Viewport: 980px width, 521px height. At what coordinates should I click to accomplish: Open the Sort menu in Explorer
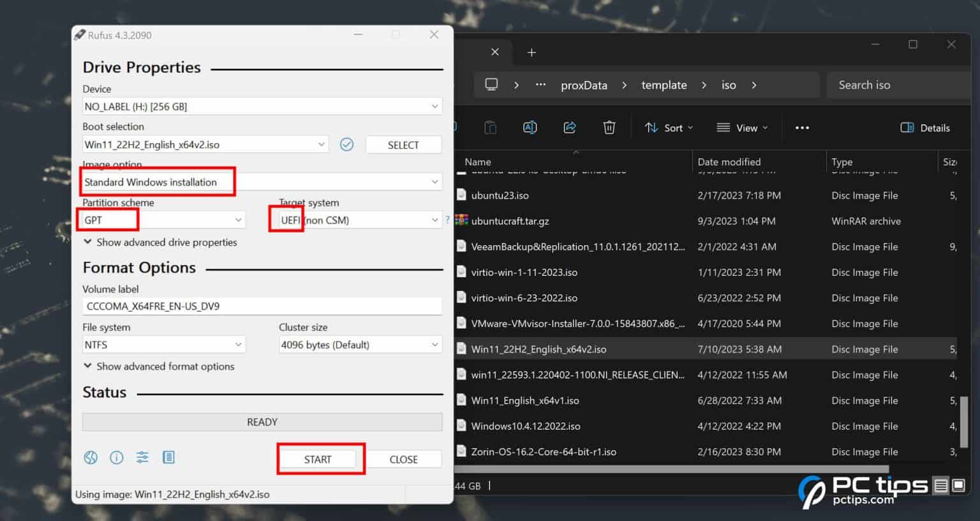[669, 127]
